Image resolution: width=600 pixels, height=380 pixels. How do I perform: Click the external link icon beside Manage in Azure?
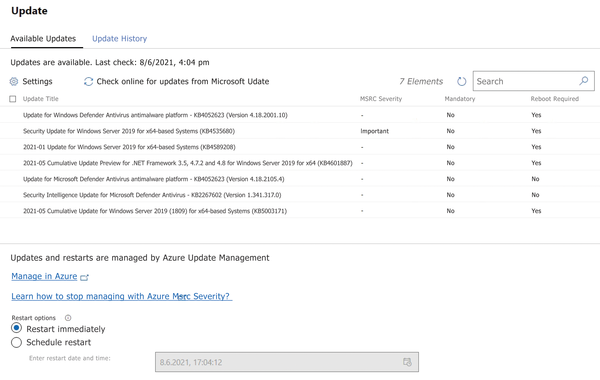pos(85,277)
